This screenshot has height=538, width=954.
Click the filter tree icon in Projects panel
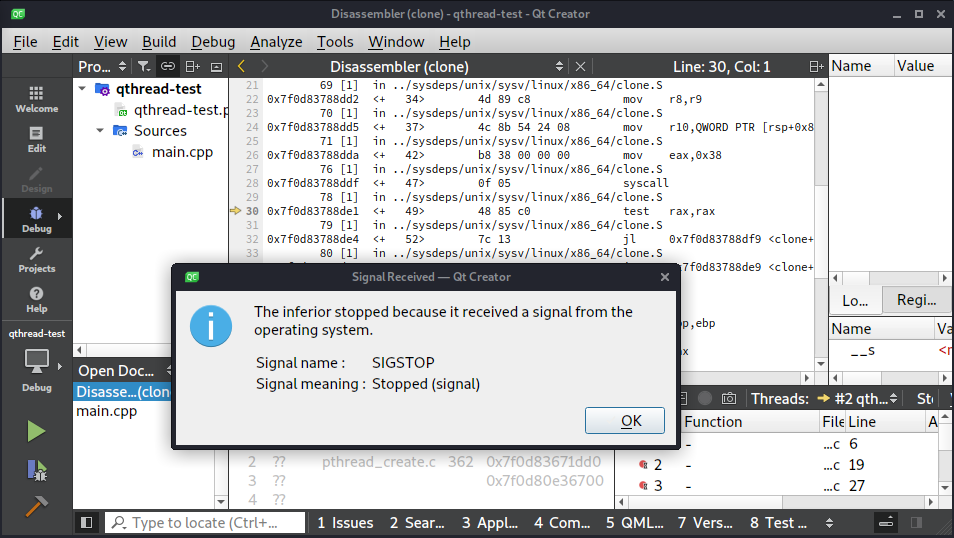pos(144,66)
